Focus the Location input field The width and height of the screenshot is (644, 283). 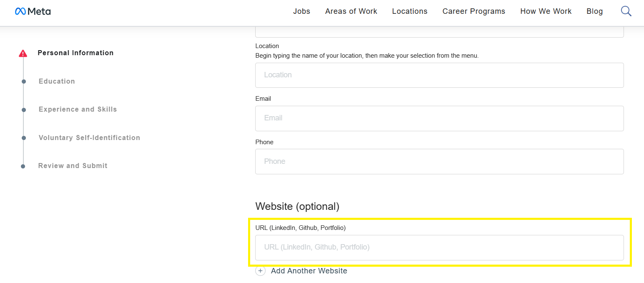coord(439,75)
